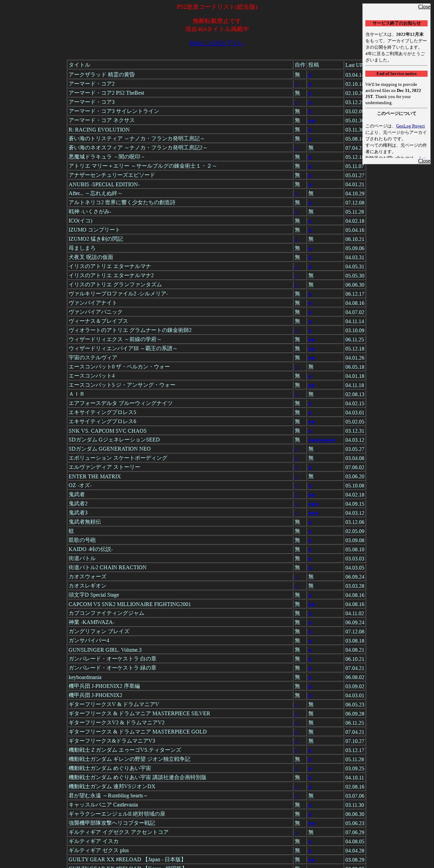The width and height of the screenshot is (434, 868).
Task: Open 投稿 link for 街道バトル2 CHAIN REACTION
Action: tap(310, 568)
